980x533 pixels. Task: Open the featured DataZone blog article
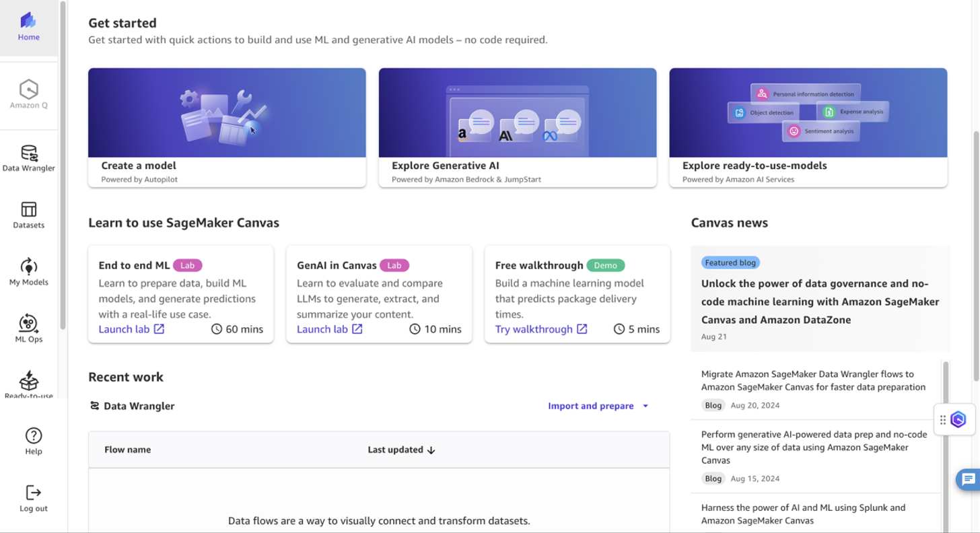pyautogui.click(x=820, y=301)
